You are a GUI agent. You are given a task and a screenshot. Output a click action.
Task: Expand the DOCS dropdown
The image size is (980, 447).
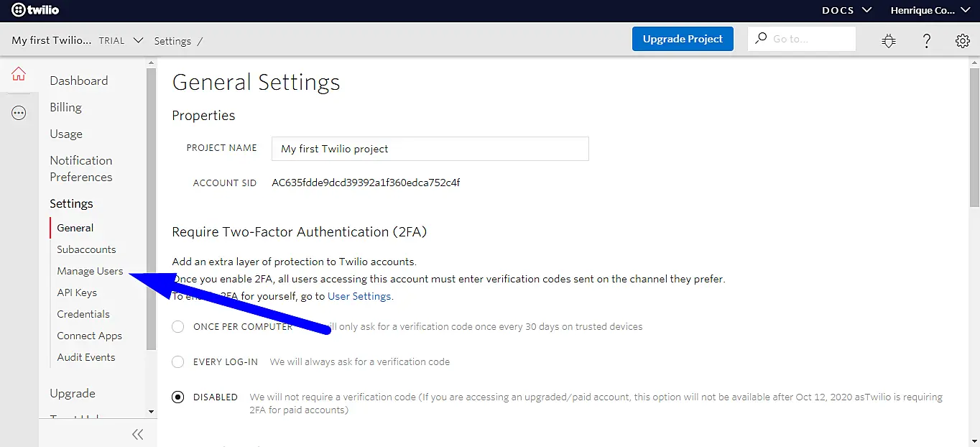[x=847, y=10]
